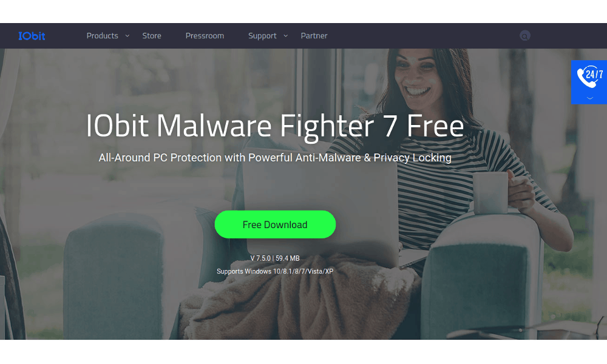Open the Pressroom link
This screenshot has height=364, width=607.
tap(205, 36)
